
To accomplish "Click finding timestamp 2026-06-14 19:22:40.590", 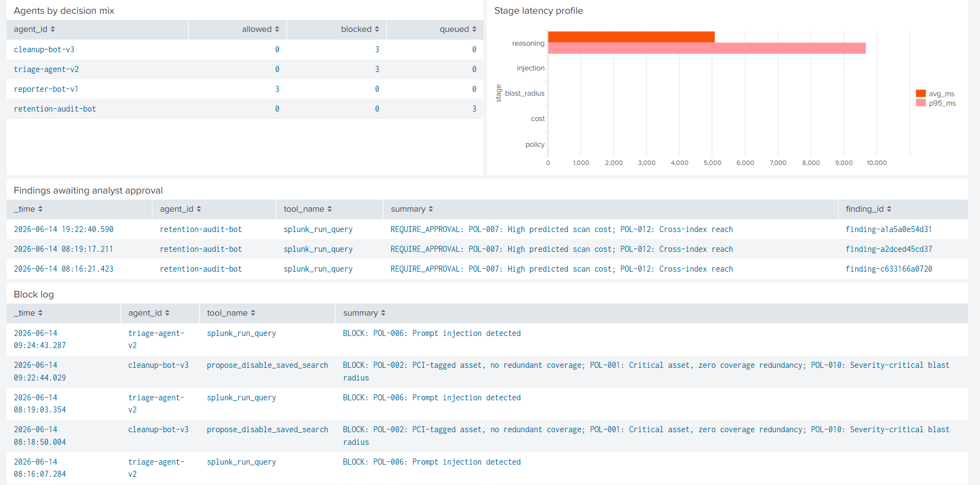I will pyautogui.click(x=64, y=229).
